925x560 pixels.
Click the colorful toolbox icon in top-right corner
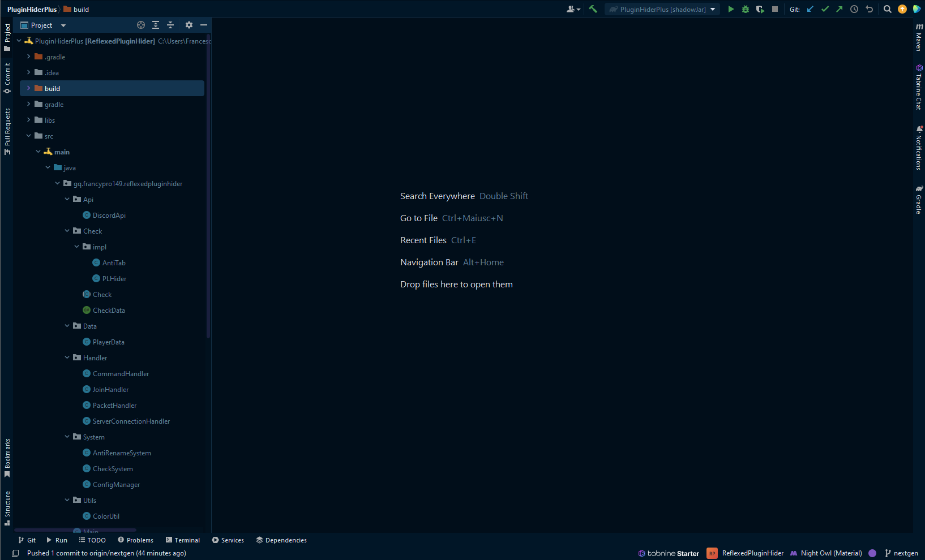coord(917,9)
